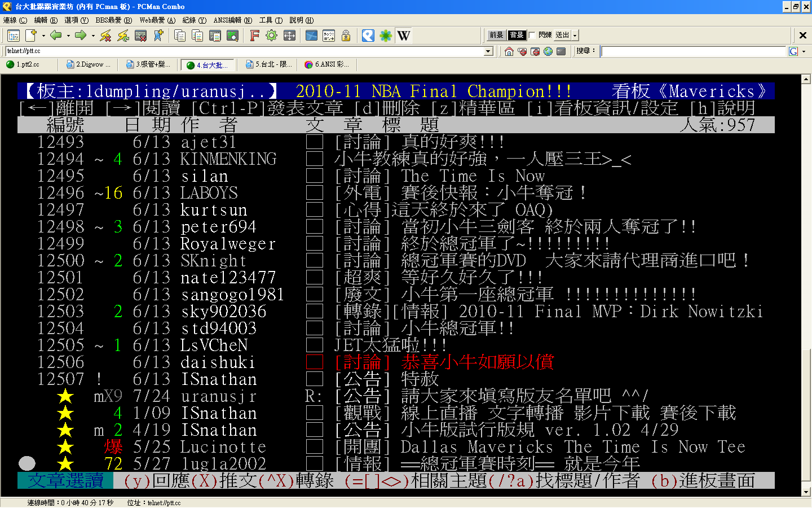Viewport: 812px width, 508px height.
Task: Expand the back history dropdown arrow
Action: (68, 36)
